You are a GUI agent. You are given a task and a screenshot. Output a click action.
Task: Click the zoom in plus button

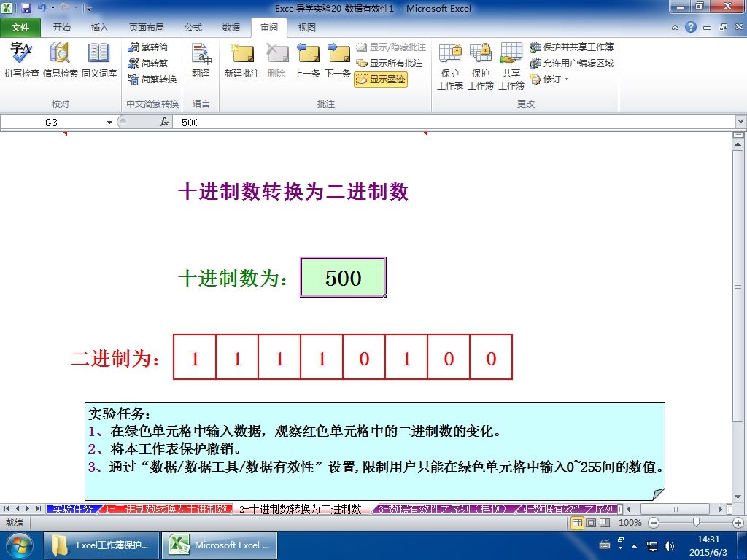pos(738,523)
